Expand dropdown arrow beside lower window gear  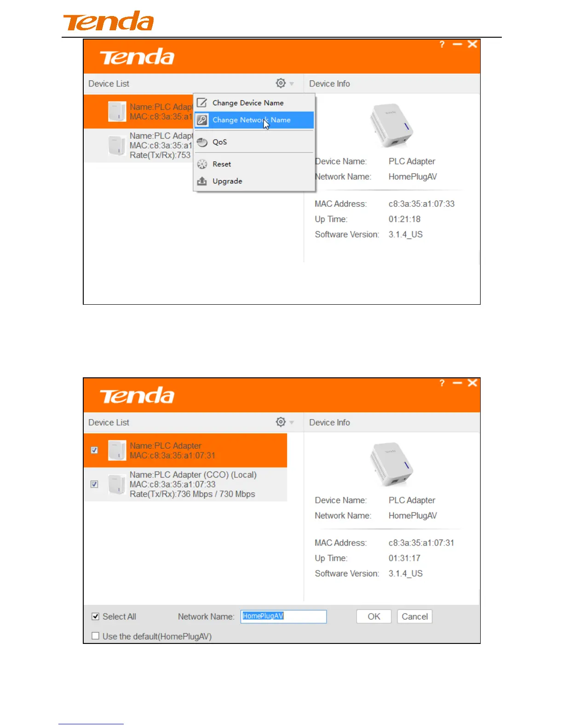pyautogui.click(x=292, y=422)
